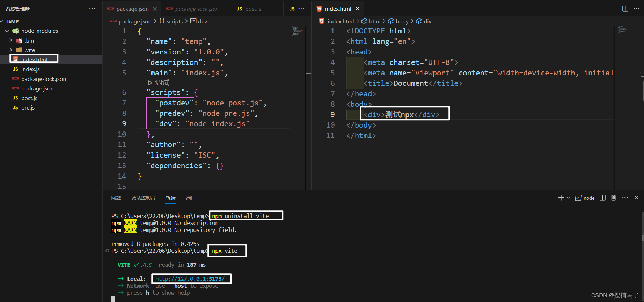
Task: Close the index.html tab
Action: click(x=357, y=9)
